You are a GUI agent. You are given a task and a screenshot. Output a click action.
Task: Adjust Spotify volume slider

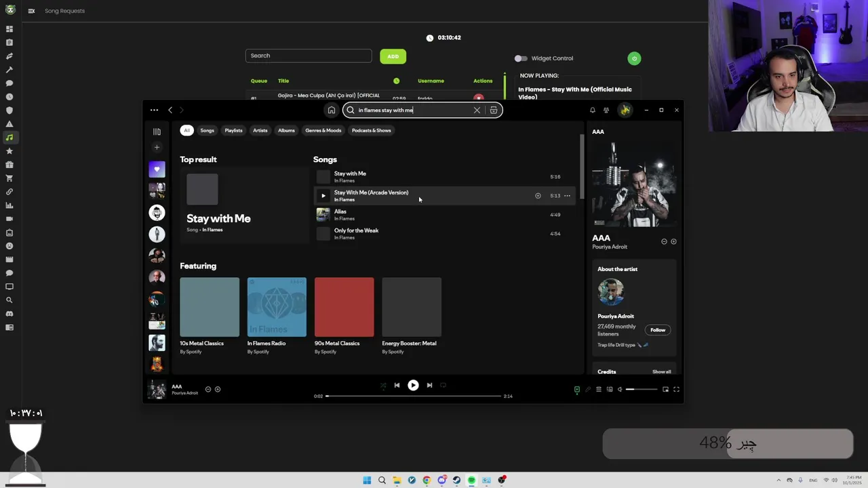tap(642, 389)
